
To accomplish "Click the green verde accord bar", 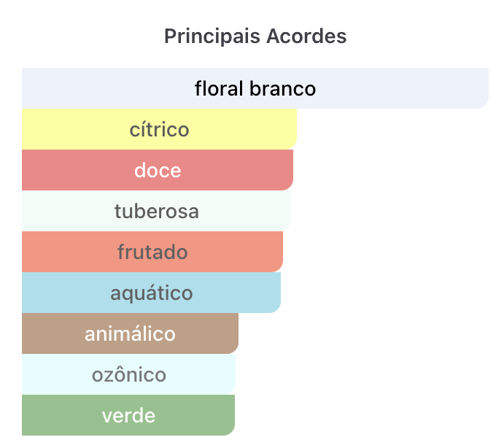I will 128,414.
